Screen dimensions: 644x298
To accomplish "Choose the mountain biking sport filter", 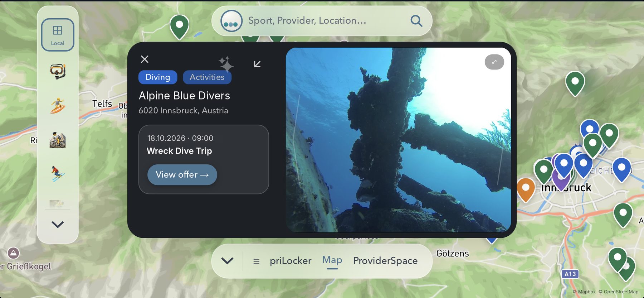I will [58, 140].
